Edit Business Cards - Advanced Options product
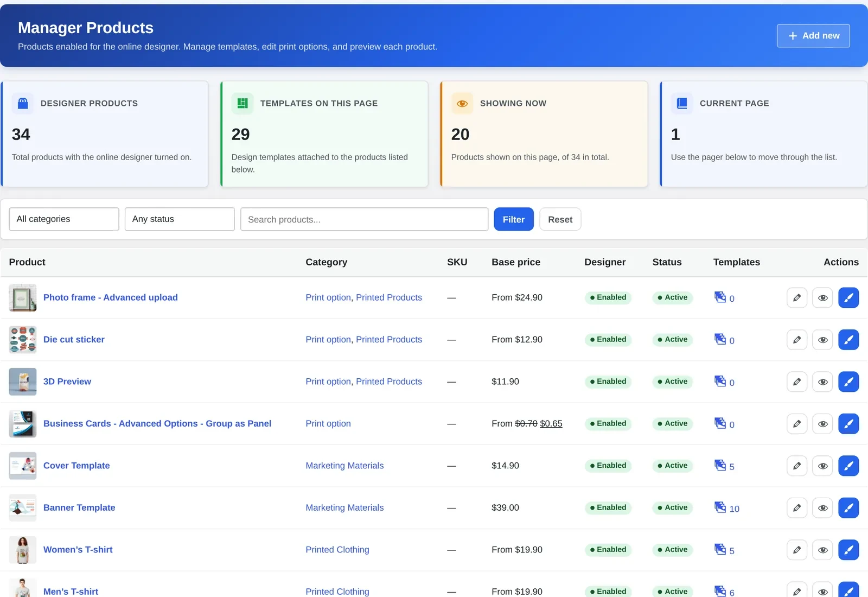Image resolution: width=868 pixels, height=597 pixels. (x=797, y=424)
